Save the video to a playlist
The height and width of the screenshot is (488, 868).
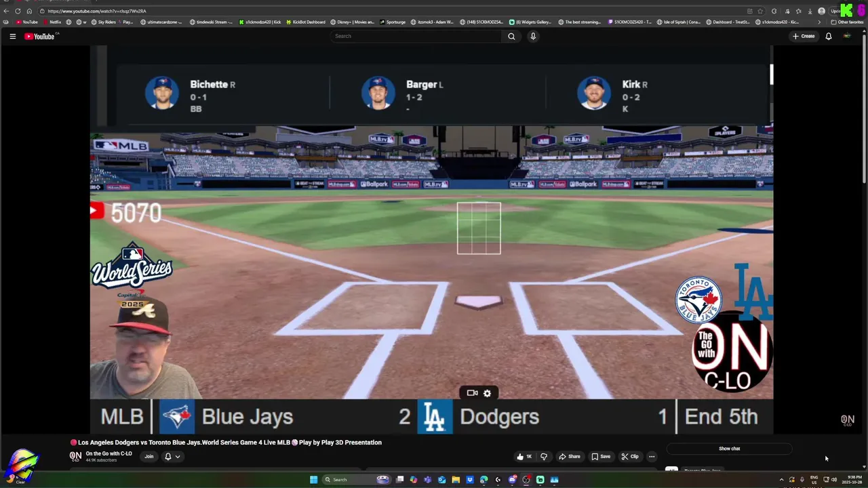click(x=601, y=456)
